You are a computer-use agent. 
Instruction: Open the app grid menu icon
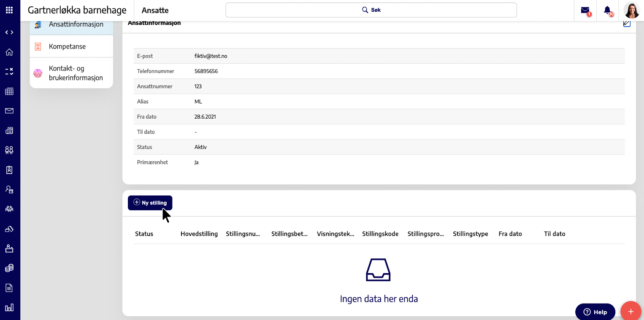(x=9, y=10)
